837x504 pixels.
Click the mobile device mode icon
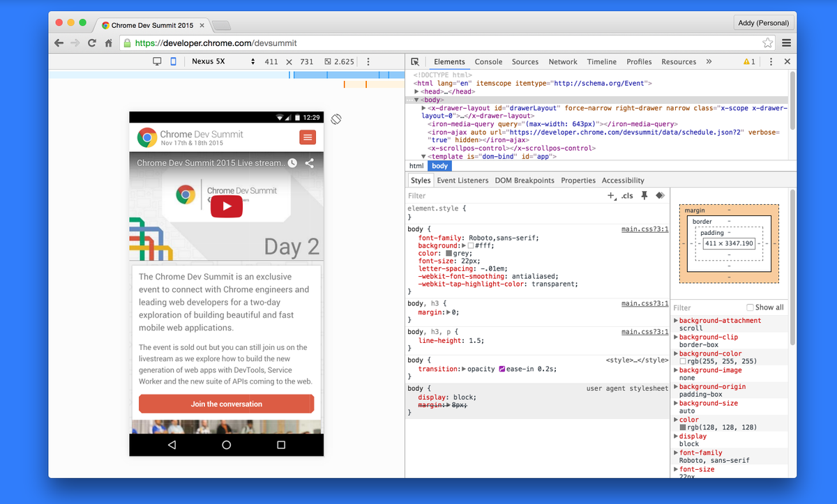click(173, 61)
